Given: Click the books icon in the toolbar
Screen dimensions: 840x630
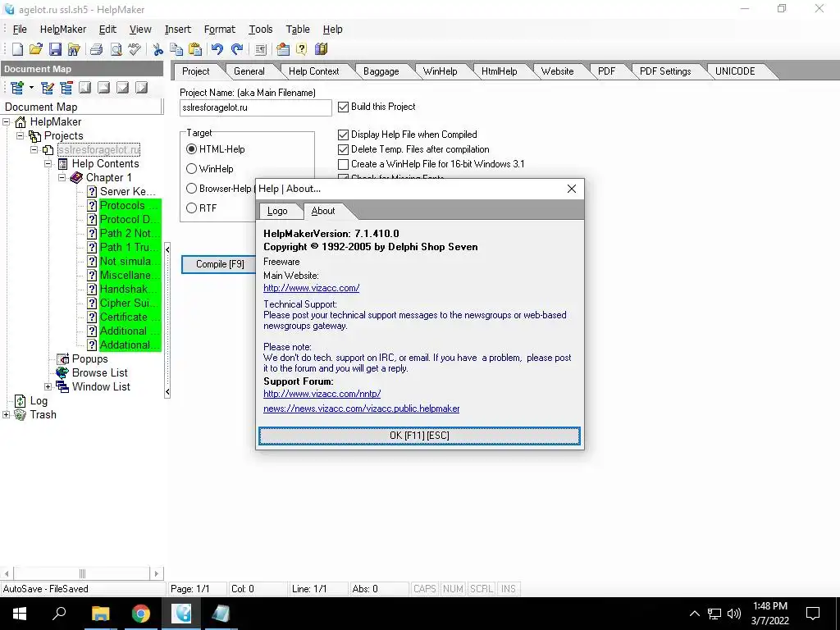Looking at the screenshot, I should [321, 49].
